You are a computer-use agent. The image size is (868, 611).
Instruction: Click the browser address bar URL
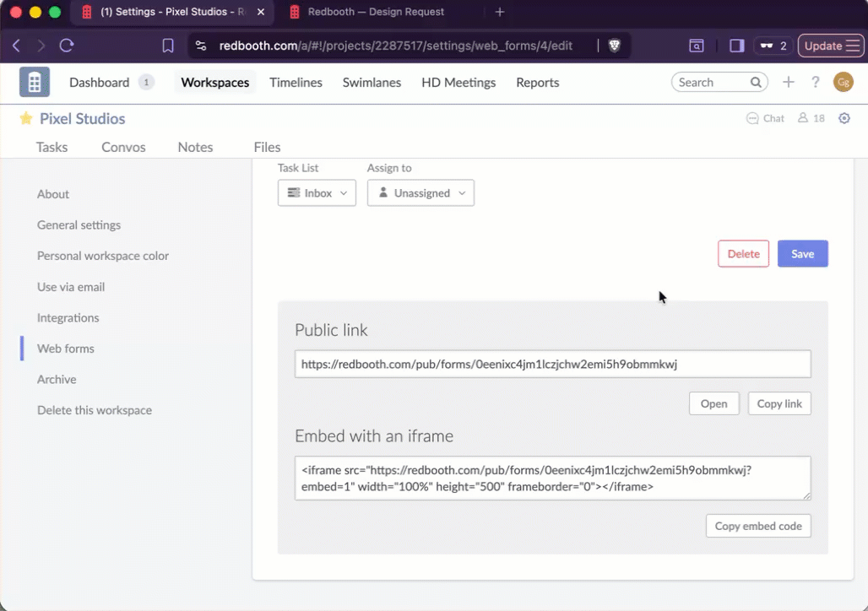click(395, 46)
